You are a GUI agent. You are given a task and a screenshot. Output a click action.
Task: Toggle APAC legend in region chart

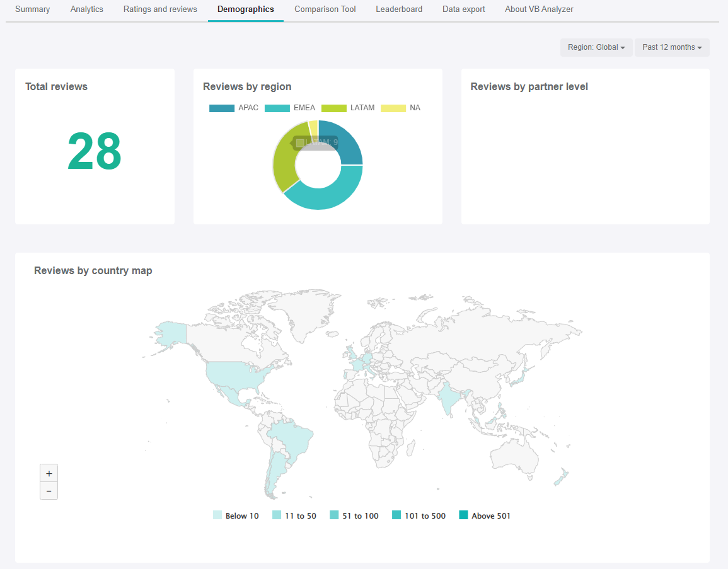[x=234, y=108]
